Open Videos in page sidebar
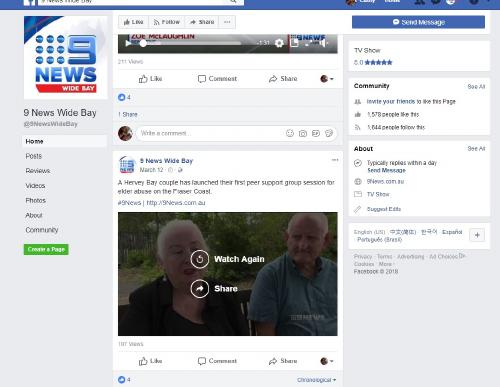Viewport: 500px width, 387px height. point(35,186)
